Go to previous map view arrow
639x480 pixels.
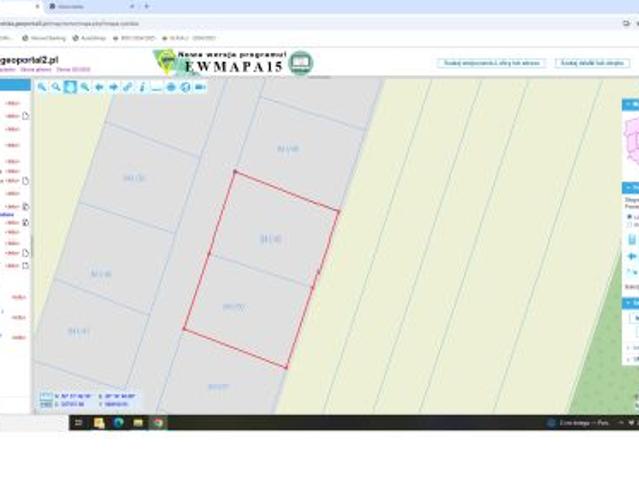coord(99,87)
